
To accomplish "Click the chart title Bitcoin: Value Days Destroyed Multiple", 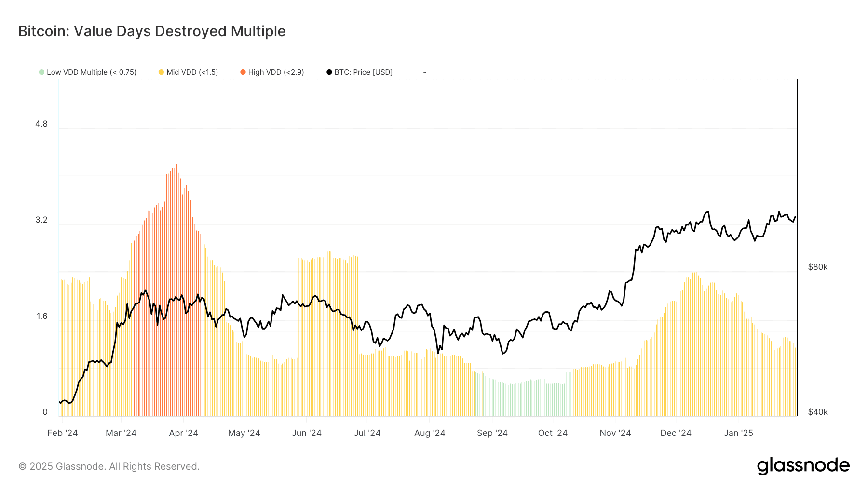I will (152, 31).
